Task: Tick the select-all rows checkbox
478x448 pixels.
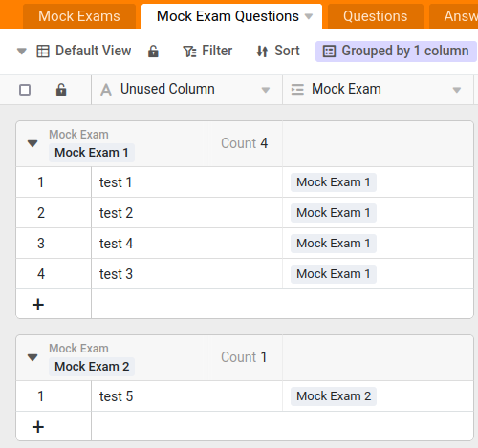Action: 25,90
